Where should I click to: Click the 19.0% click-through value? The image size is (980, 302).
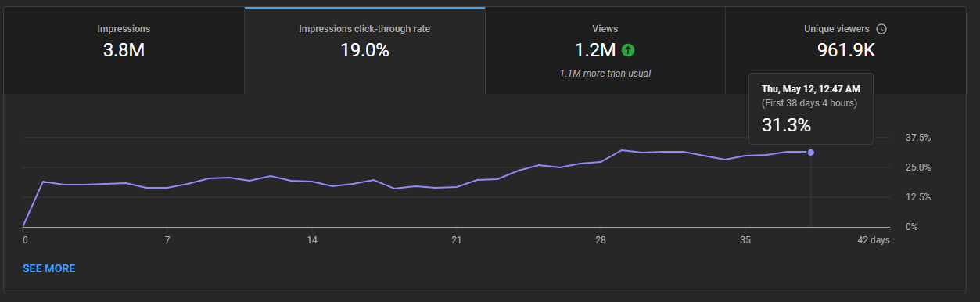pos(364,51)
